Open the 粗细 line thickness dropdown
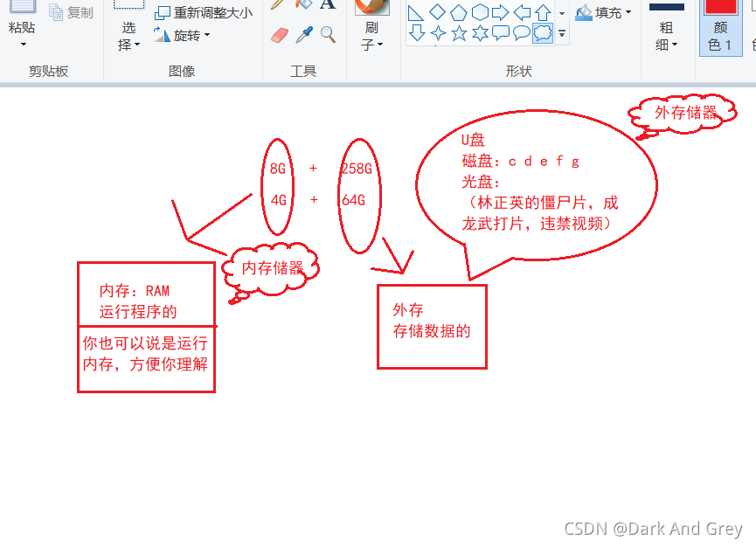The height and width of the screenshot is (547, 756). click(675, 45)
